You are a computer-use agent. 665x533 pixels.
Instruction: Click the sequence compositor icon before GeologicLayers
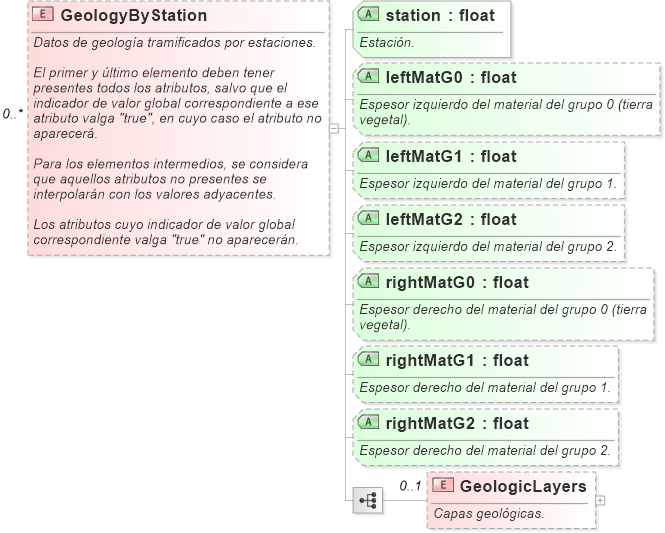[x=368, y=500]
